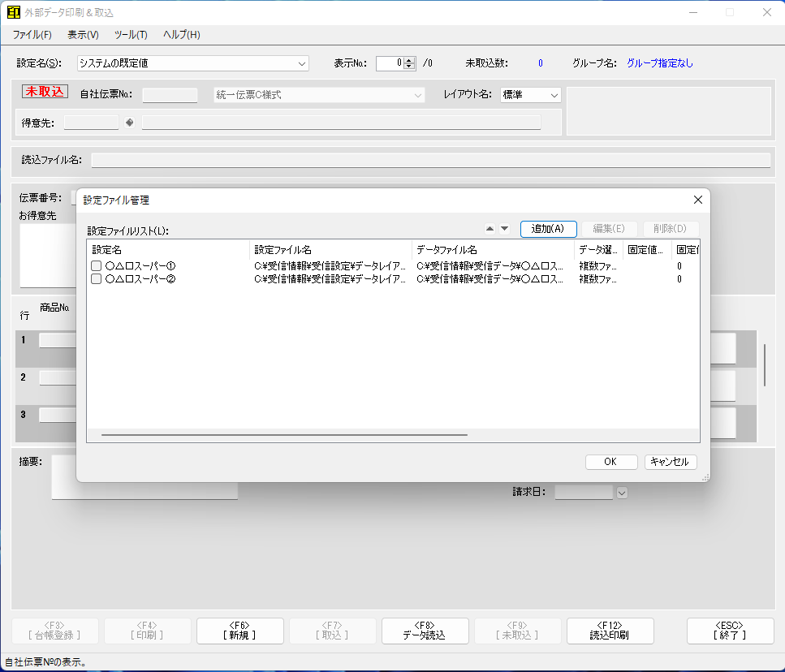Open the 請求日 date dropdown arrow

pyautogui.click(x=622, y=493)
